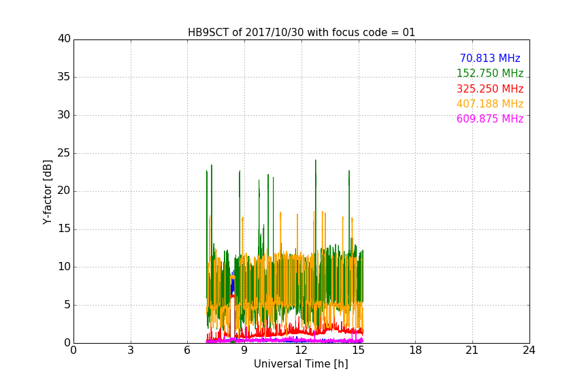The height and width of the screenshot is (392, 588).
Task: Click the 407.188 MHz legend label
Action: click(490, 104)
